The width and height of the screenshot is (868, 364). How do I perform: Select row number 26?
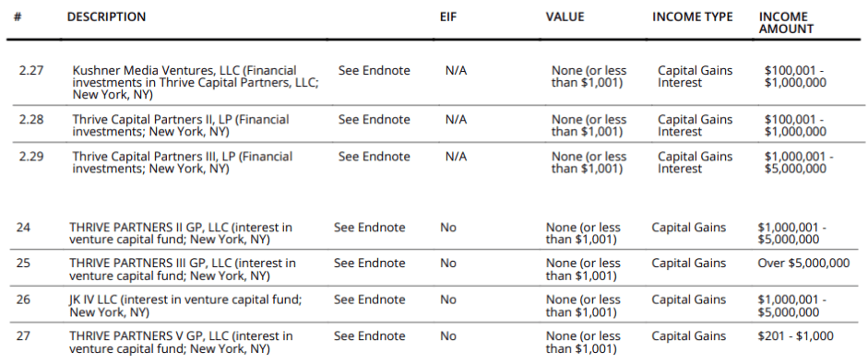(23, 299)
